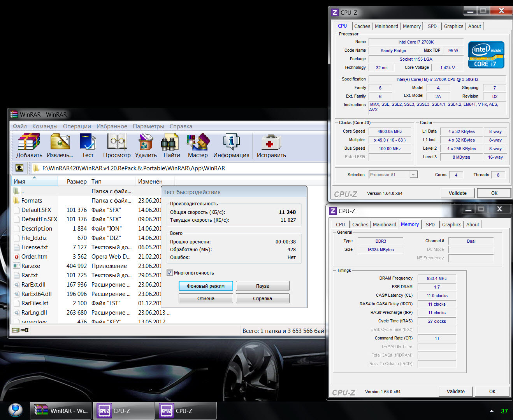Open the Справка menu
The height and width of the screenshot is (420, 513).
(x=181, y=126)
